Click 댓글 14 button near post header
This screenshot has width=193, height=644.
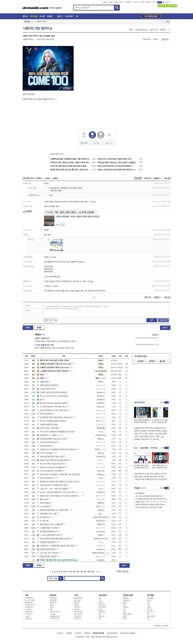[165, 39]
